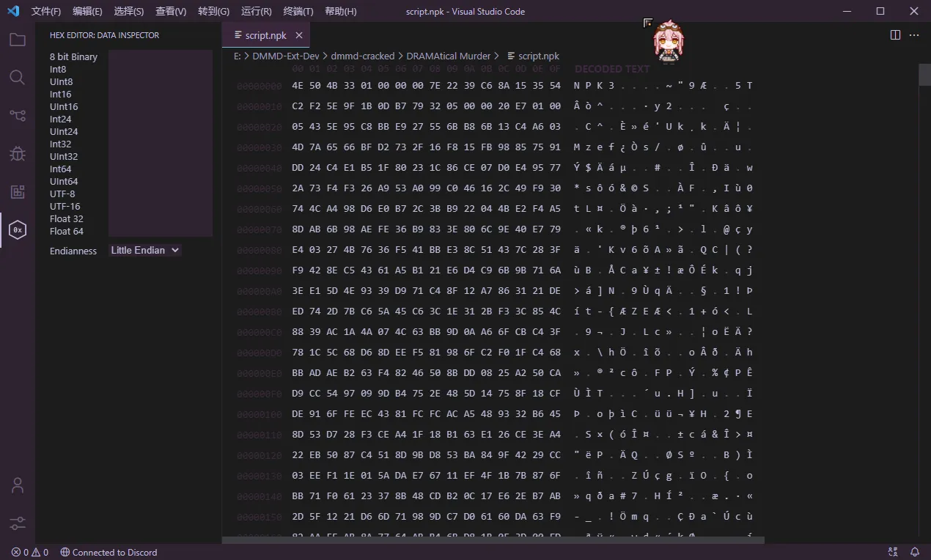931x560 pixels.
Task: Click the row offset 00000130
Action: pyautogui.click(x=259, y=475)
